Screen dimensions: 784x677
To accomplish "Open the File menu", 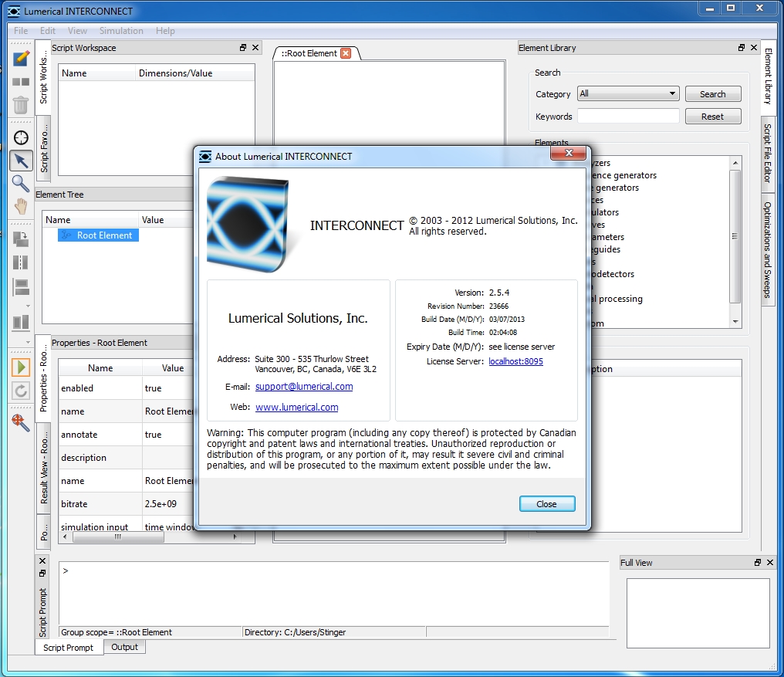I will click(21, 31).
